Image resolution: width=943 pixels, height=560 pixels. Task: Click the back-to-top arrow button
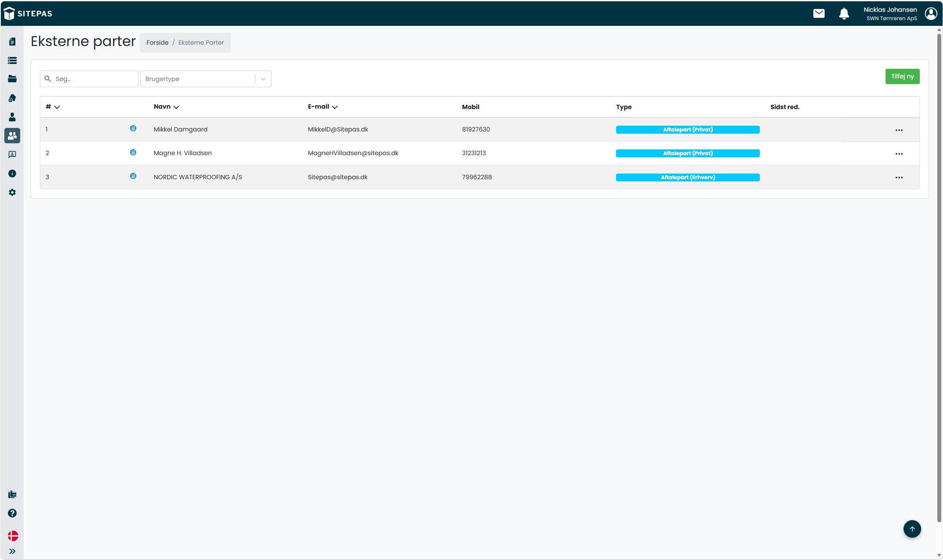click(x=912, y=529)
